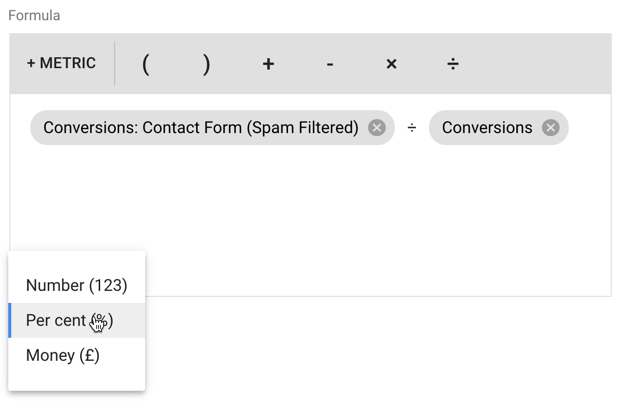The width and height of the screenshot is (618, 404).
Task: Click the divide sign between the metric chips
Action: click(412, 128)
